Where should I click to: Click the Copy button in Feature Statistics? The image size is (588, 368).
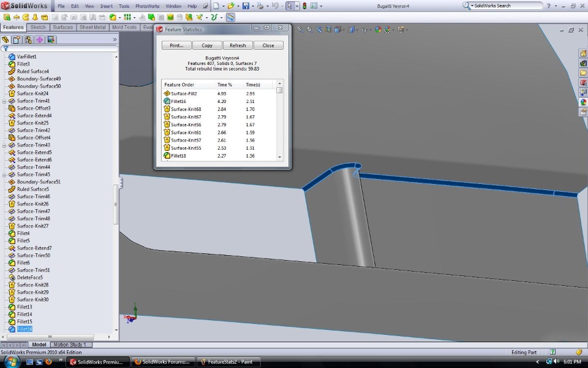[x=207, y=45]
